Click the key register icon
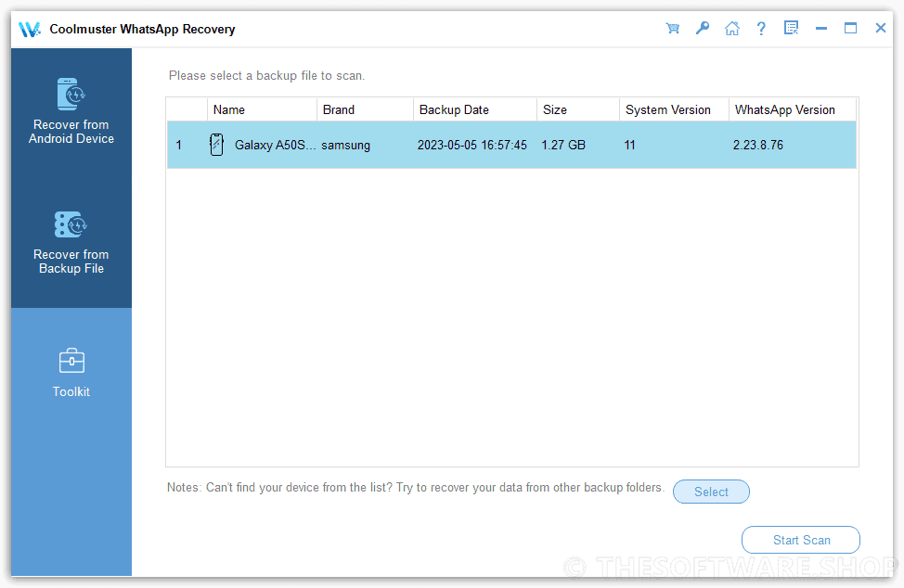904x588 pixels. 703,28
